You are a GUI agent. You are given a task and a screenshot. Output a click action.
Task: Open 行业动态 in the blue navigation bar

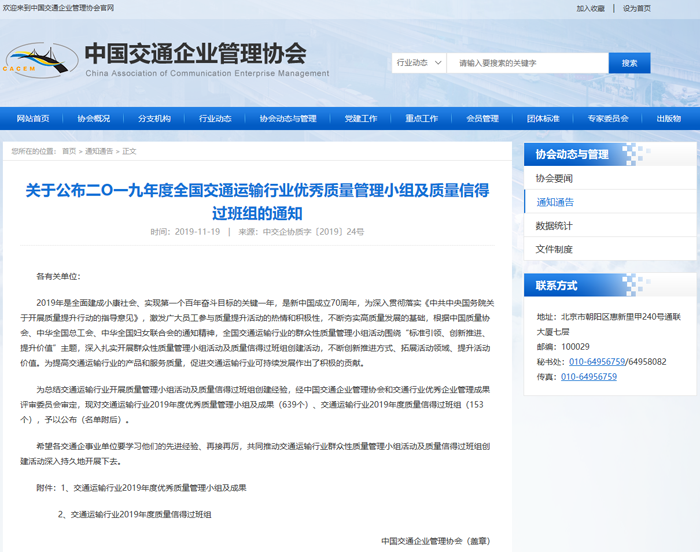(x=215, y=118)
